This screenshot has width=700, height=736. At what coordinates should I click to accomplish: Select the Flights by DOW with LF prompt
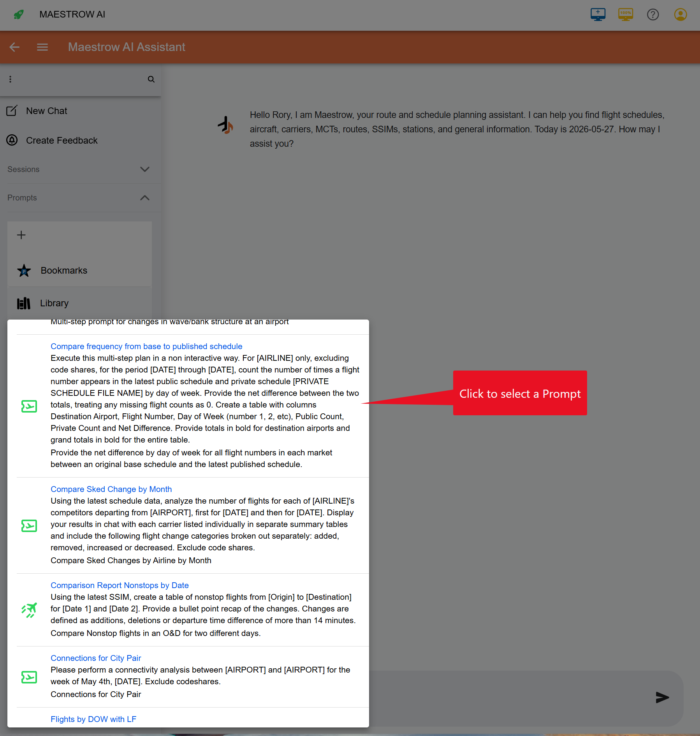click(x=93, y=719)
